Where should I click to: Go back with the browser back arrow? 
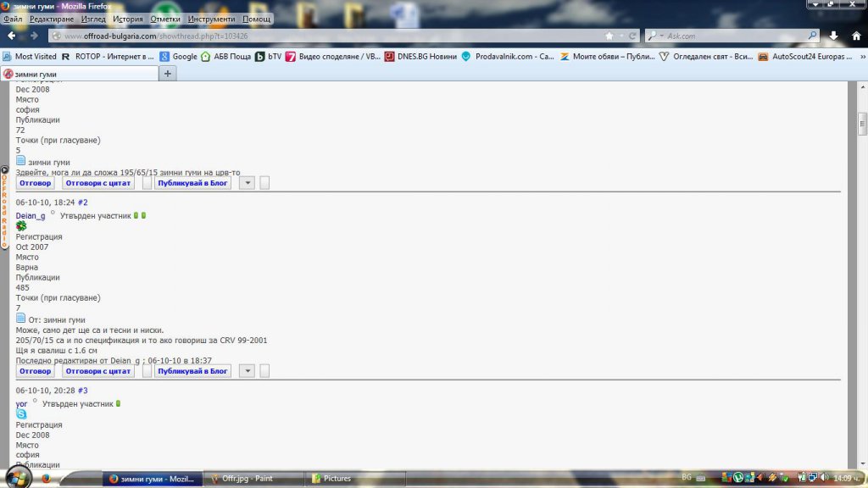click(11, 36)
